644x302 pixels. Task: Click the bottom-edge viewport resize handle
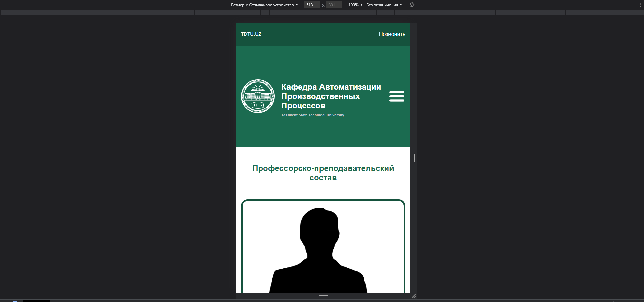pyautogui.click(x=323, y=296)
